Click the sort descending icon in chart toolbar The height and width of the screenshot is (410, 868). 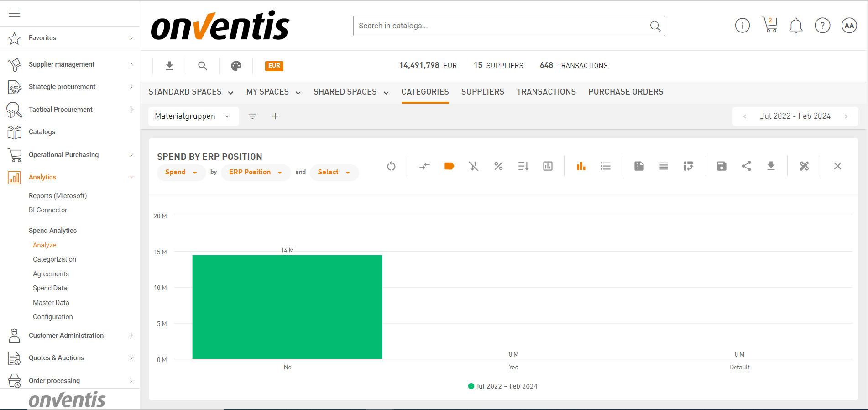click(523, 166)
